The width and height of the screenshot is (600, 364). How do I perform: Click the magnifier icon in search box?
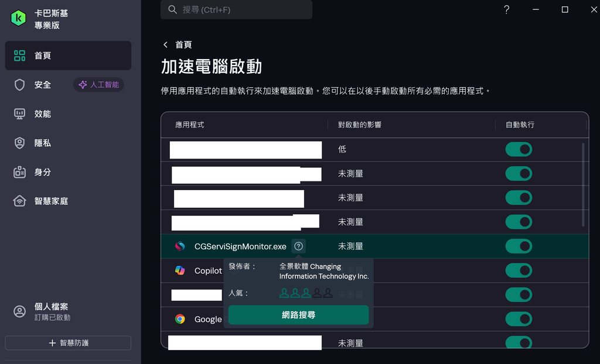click(173, 9)
